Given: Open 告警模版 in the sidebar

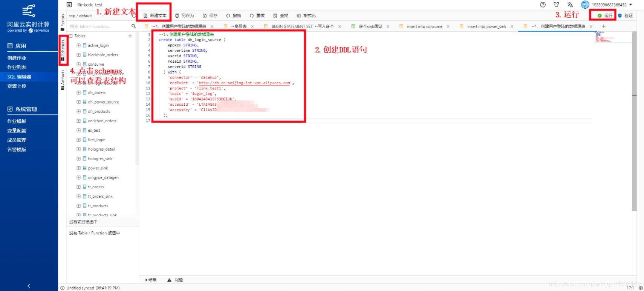Looking at the screenshot, I should [17, 149].
